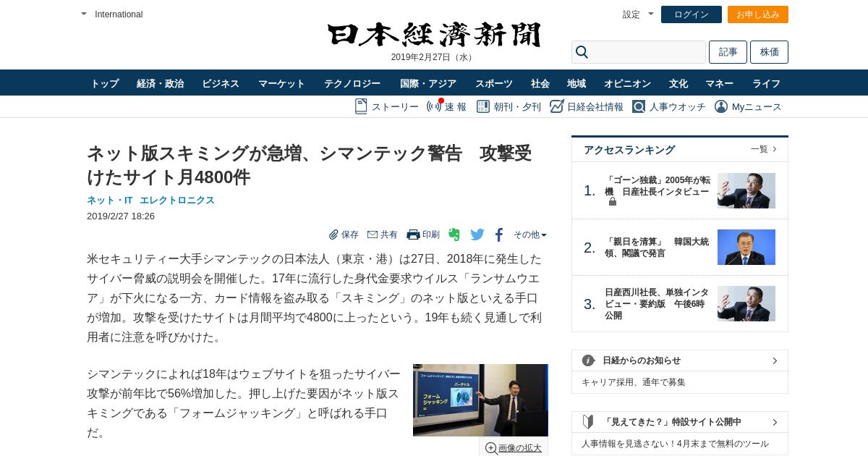Expand 日経からのお知らせ chevron arrow

(775, 360)
